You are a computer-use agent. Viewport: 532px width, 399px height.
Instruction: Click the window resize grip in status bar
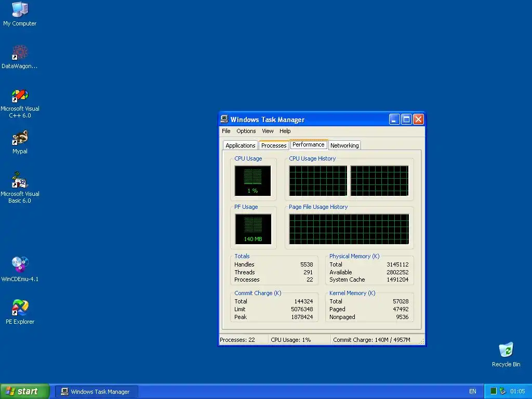click(421, 342)
